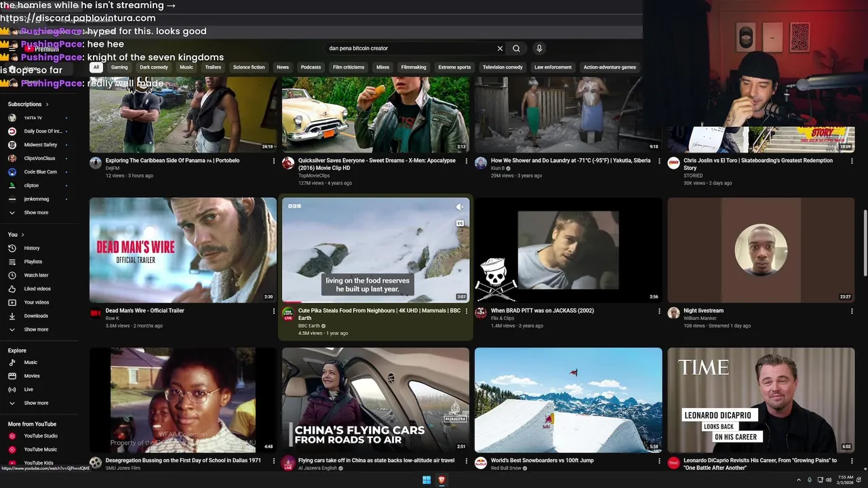Open Downloads in sidebar
Viewport: 868px width, 488px height.
41,316
